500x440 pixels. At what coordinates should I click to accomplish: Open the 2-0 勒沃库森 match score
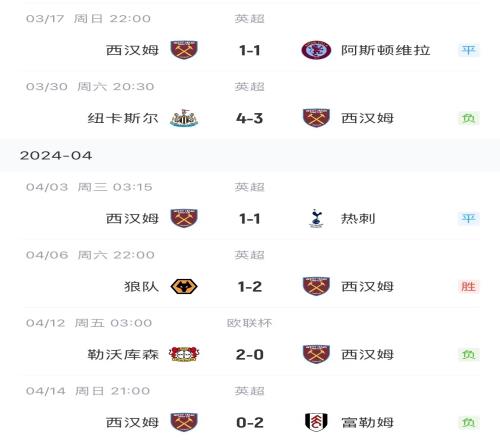[250, 354]
